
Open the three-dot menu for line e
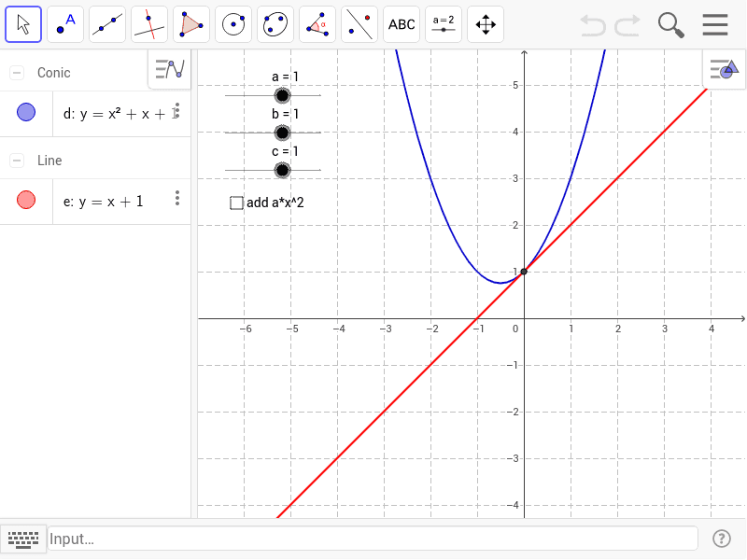coord(177,197)
